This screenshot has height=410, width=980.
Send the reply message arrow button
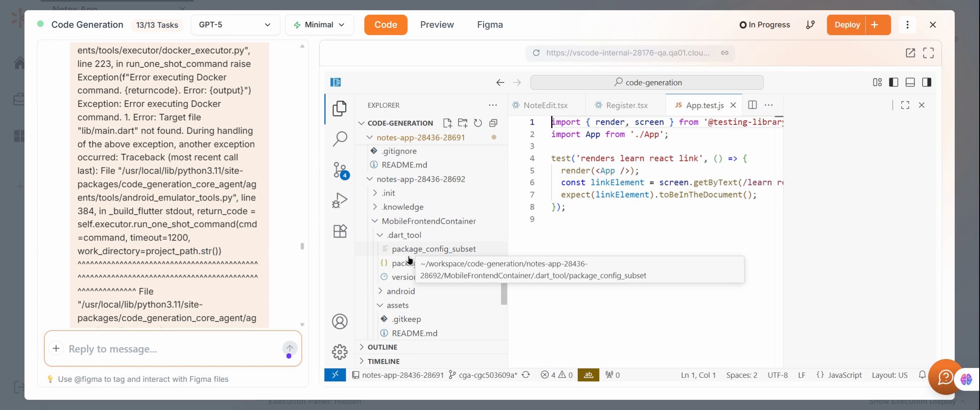(x=289, y=348)
